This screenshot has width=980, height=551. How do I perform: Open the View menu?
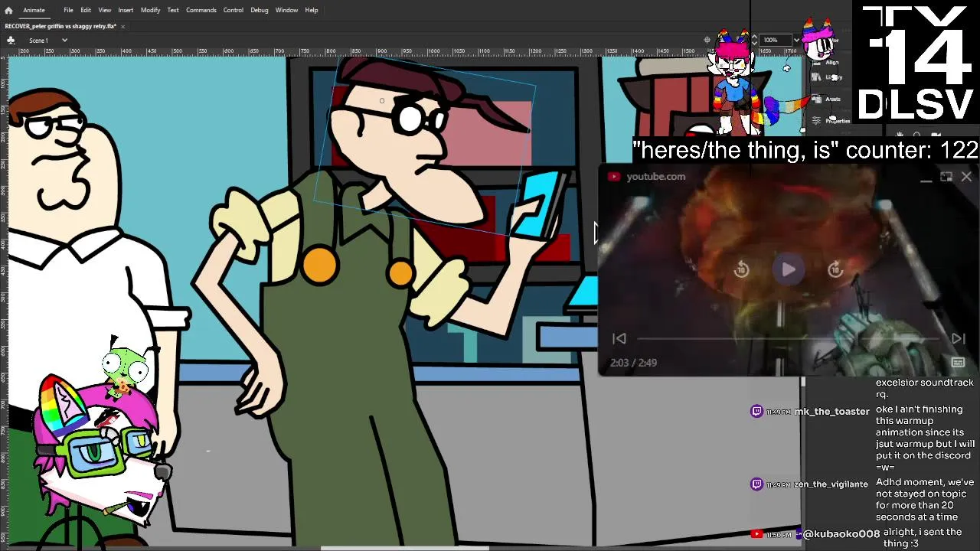[105, 10]
